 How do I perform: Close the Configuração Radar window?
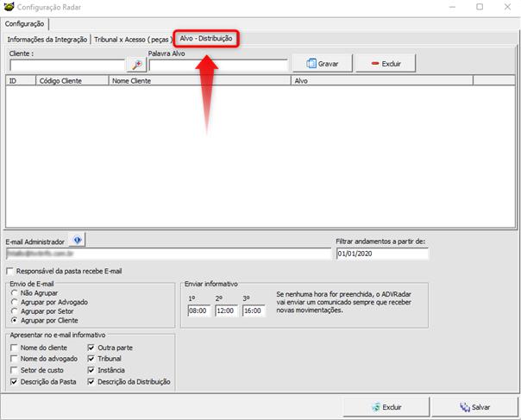pyautogui.click(x=507, y=7)
